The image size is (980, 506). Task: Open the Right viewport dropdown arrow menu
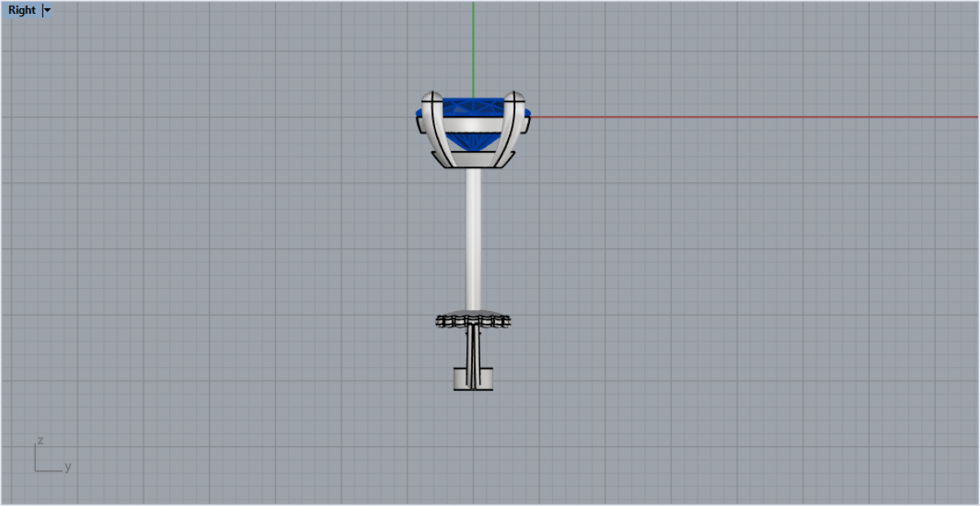tap(47, 11)
